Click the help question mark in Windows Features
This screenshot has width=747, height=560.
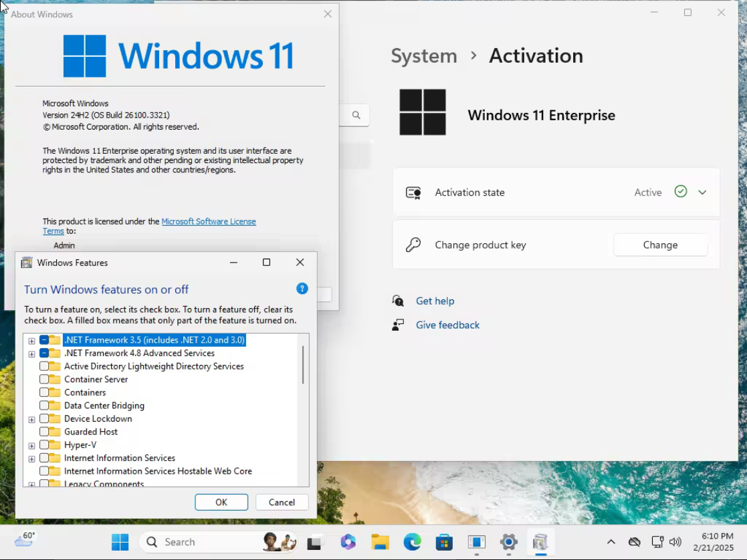pos(302,289)
